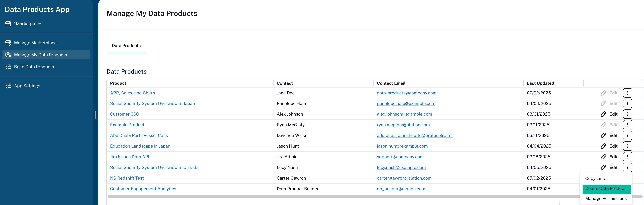Screen dimensions: 644x205
Task: Email carter.gawron@alation.com
Action: pos(404,178)
